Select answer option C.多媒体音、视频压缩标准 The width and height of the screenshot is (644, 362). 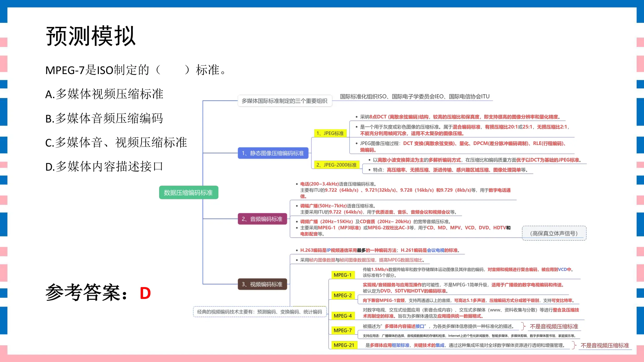(x=116, y=142)
